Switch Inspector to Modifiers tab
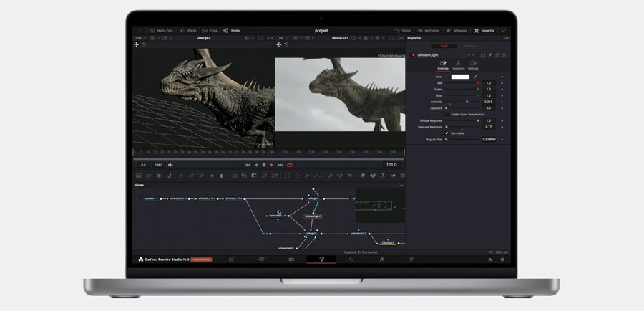This screenshot has height=311, width=644. (x=471, y=46)
